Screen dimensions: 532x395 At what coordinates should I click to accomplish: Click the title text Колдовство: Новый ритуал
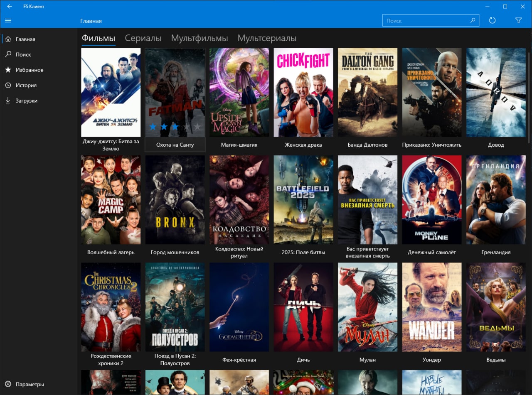[239, 252]
